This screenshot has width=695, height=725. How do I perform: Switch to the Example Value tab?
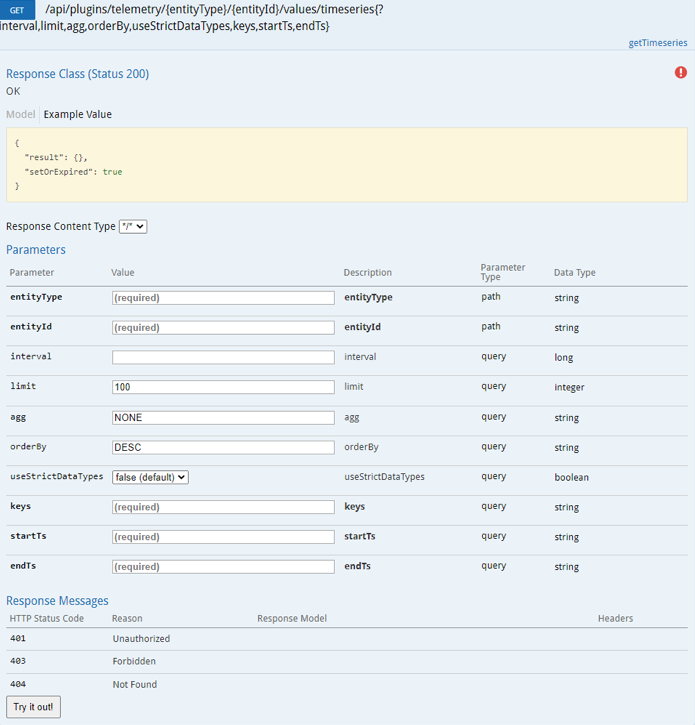(x=78, y=115)
